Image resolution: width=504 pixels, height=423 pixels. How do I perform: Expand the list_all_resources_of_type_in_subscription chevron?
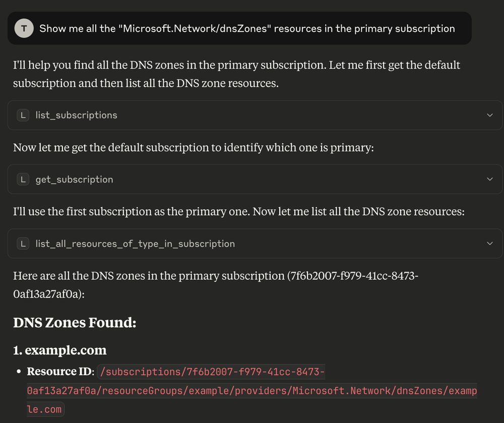(x=489, y=244)
